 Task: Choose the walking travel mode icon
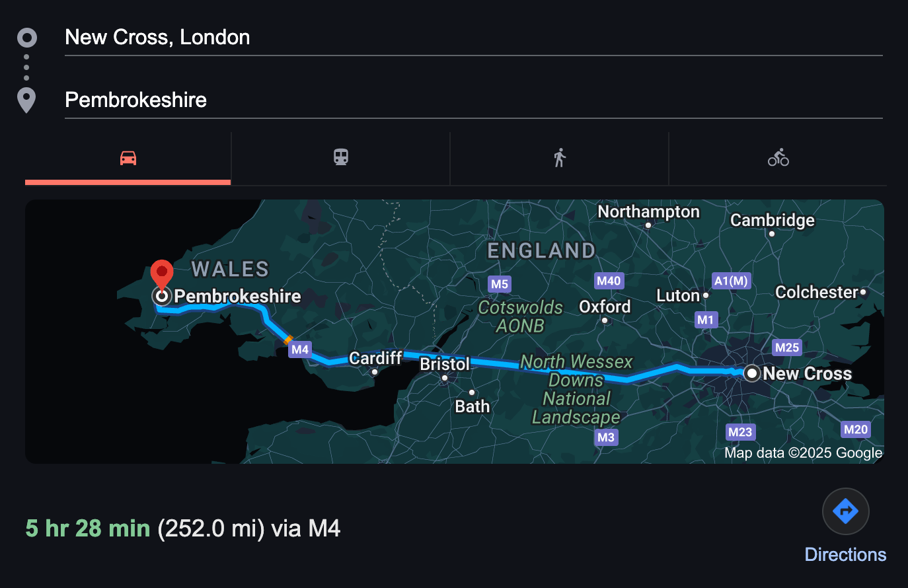click(x=560, y=158)
